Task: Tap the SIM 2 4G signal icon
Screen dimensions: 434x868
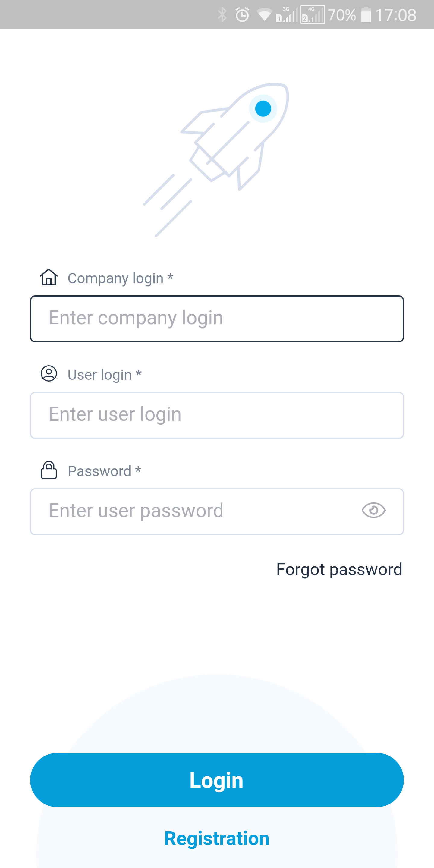Action: pos(312,15)
